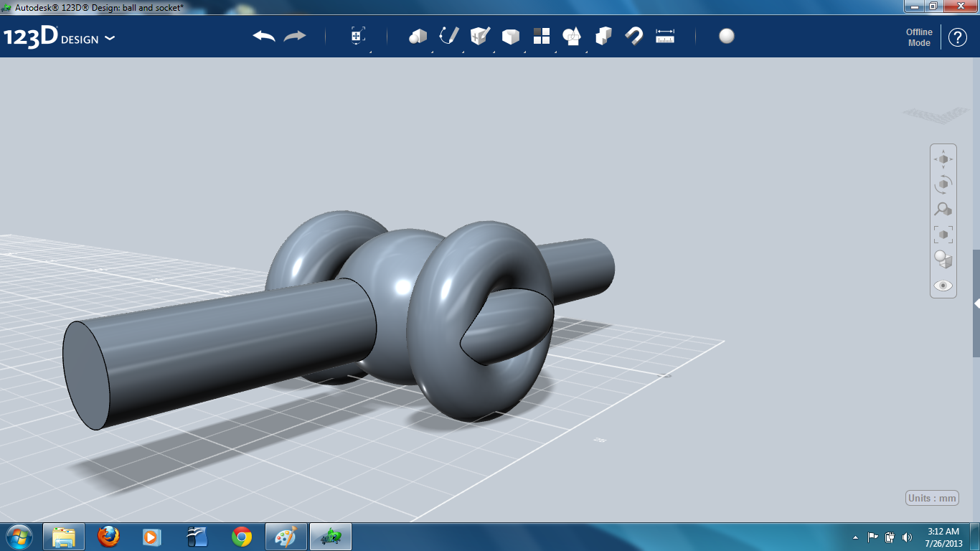Open the Modify tools menu
Screen dimensions: 980x551
511,36
